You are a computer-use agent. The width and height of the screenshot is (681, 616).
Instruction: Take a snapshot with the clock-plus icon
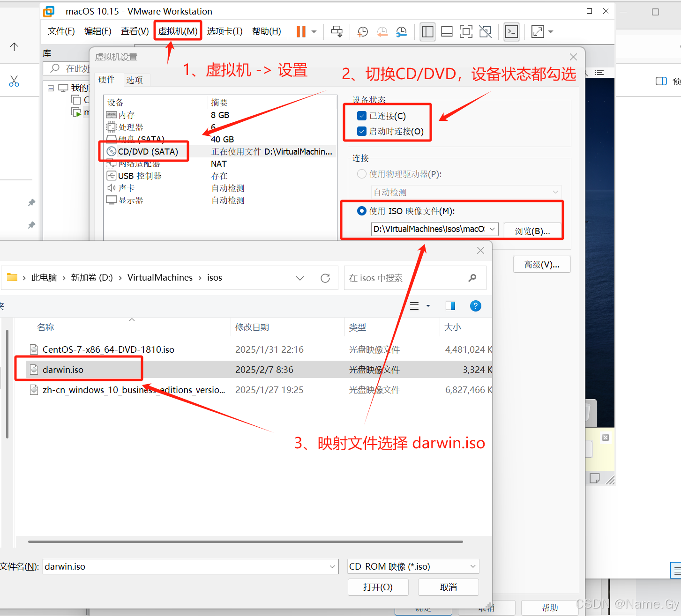click(362, 31)
